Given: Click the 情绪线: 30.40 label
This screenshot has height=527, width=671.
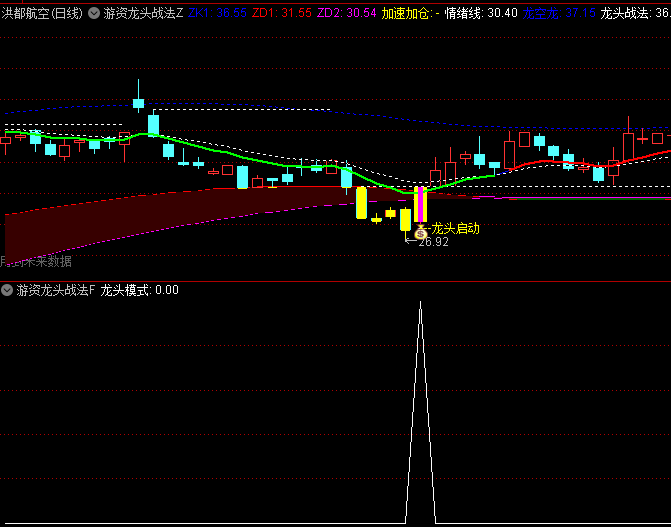Looking at the screenshot, I should [481, 13].
